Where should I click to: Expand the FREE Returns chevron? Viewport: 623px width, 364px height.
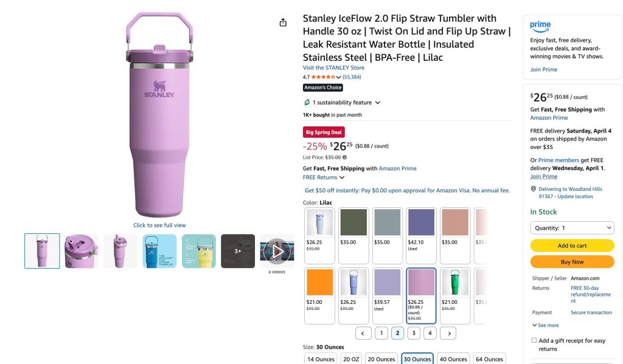[342, 177]
